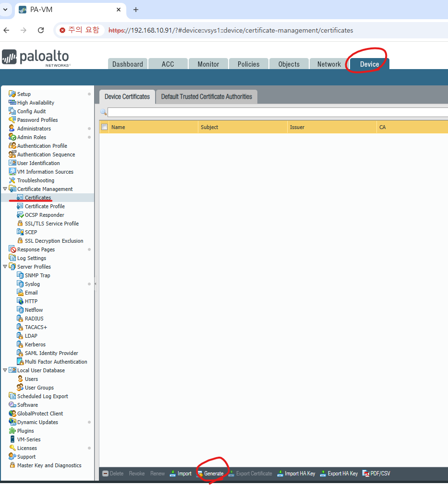
Task: Click the search magnifier icon above the table
Action: pos(103,112)
